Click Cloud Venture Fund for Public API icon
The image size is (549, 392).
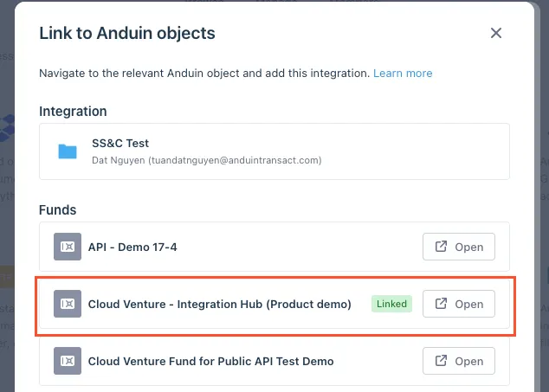tap(67, 361)
